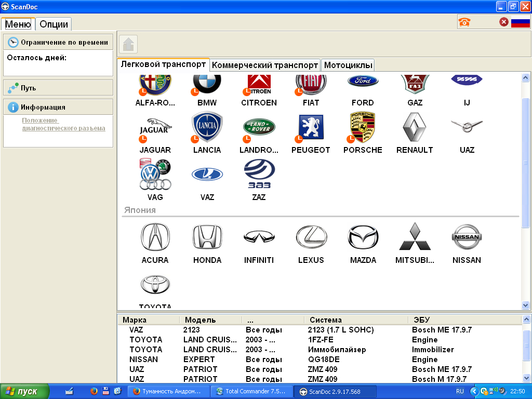The image size is (532, 399).
Task: Choose the BMW brand logo
Action: (207, 84)
